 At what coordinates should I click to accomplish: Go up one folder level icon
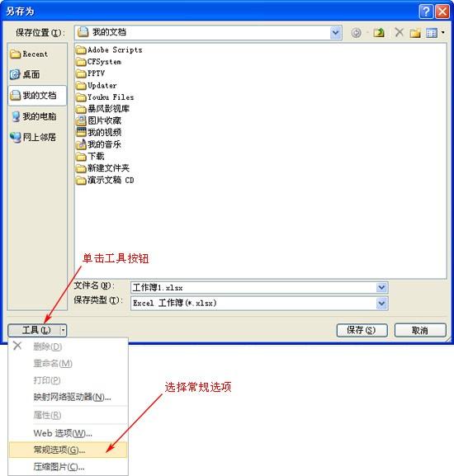(379, 33)
